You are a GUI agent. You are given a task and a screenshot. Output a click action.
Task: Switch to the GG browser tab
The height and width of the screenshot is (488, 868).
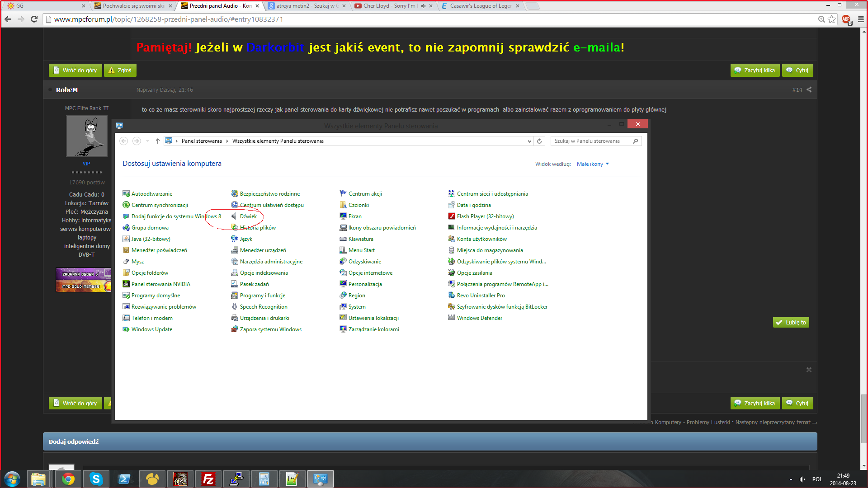pos(45,6)
